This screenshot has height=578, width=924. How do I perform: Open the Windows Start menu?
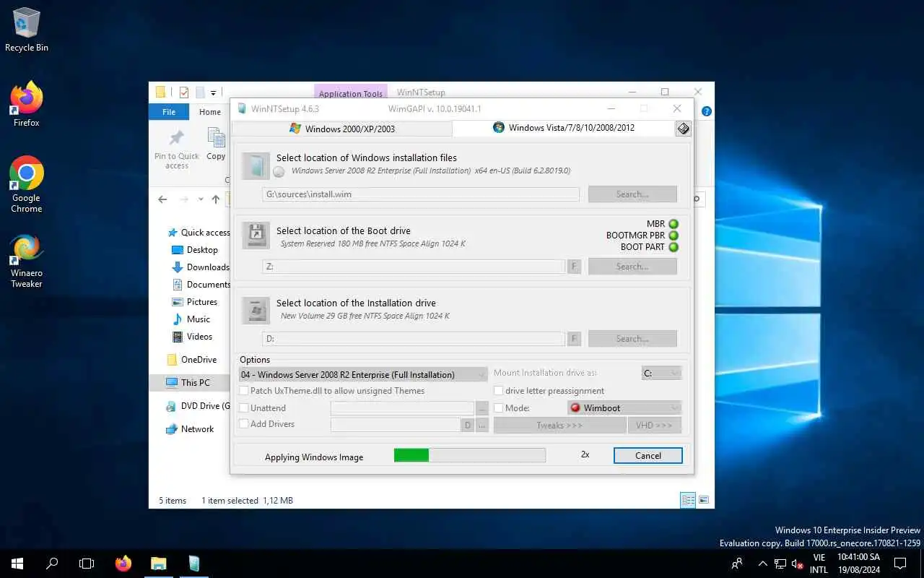(17, 564)
